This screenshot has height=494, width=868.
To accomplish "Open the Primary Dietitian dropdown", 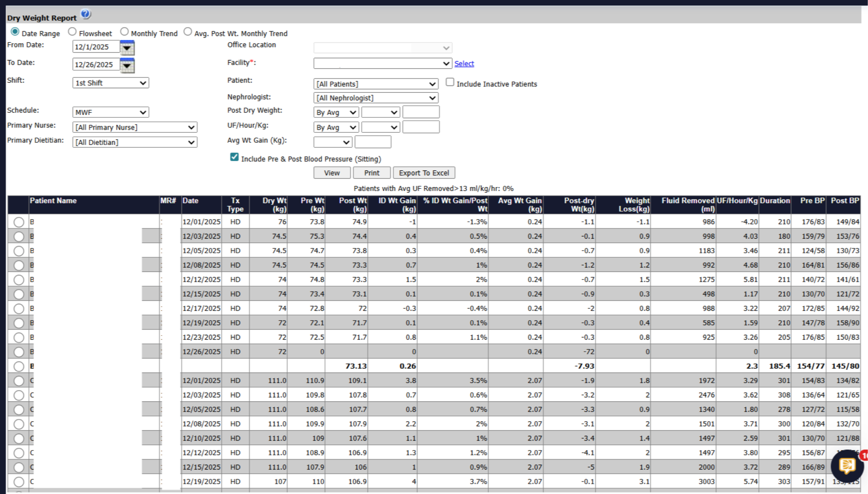I will [135, 142].
